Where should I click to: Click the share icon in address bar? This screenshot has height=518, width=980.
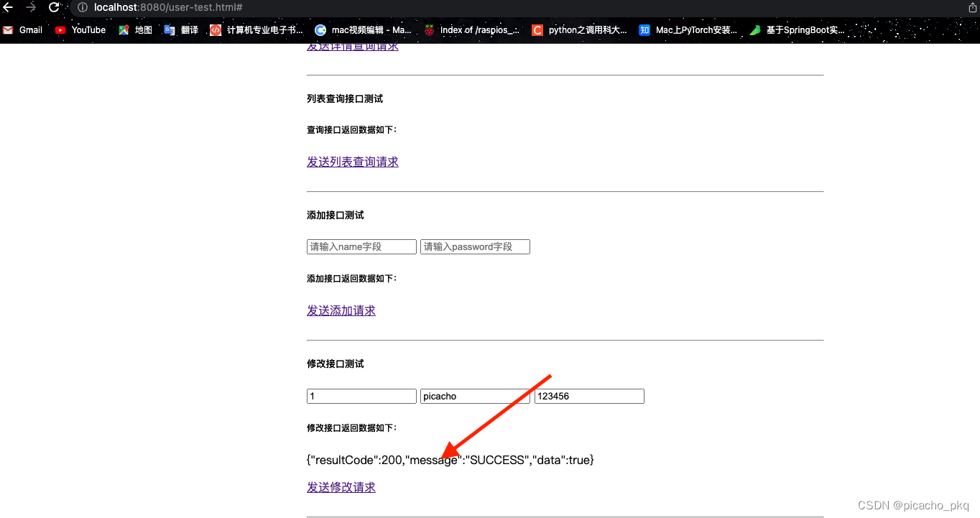click(x=972, y=7)
